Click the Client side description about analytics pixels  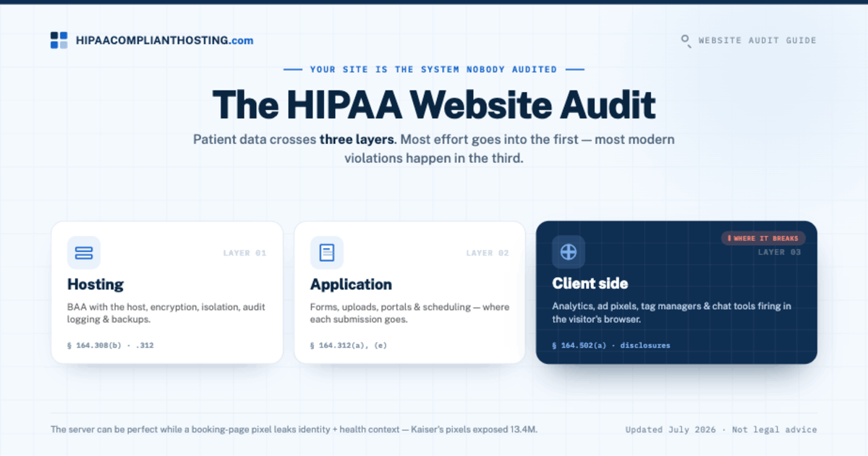click(671, 313)
